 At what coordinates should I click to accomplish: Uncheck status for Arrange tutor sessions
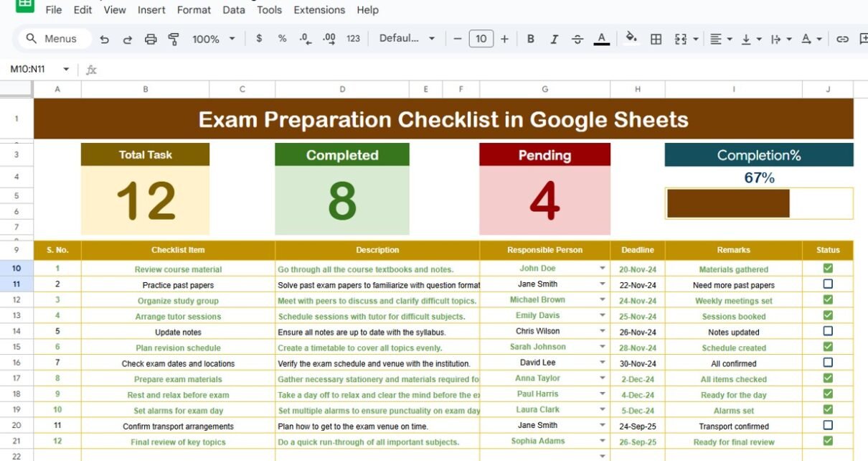828,315
